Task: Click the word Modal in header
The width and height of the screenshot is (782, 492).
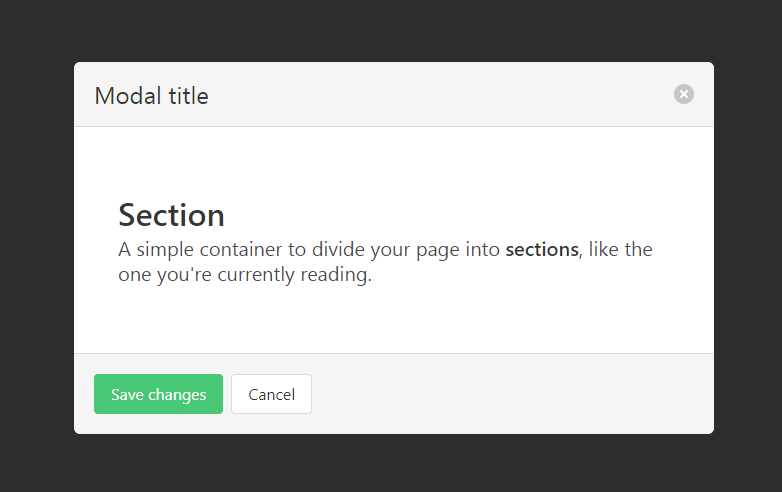Action: (128, 96)
